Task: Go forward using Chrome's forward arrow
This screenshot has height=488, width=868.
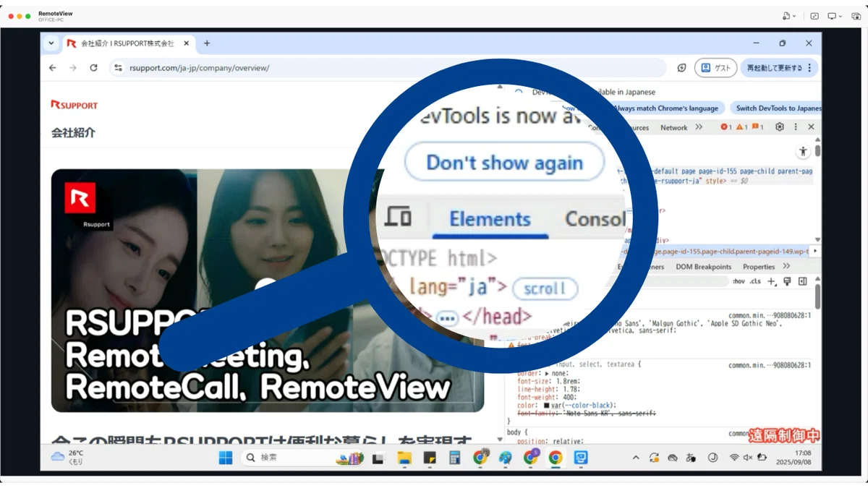Action: [x=72, y=68]
